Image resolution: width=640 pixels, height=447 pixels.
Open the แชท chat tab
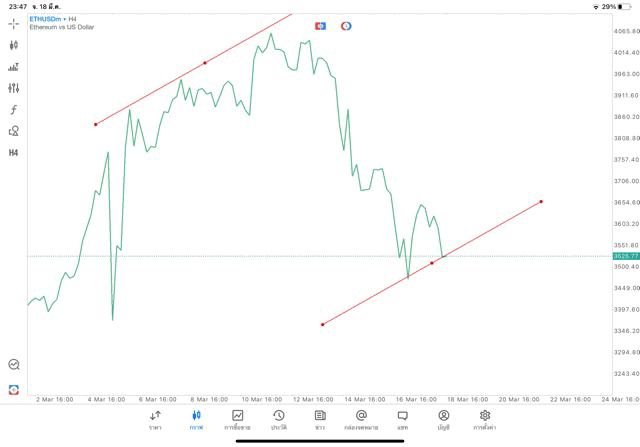pos(402,419)
